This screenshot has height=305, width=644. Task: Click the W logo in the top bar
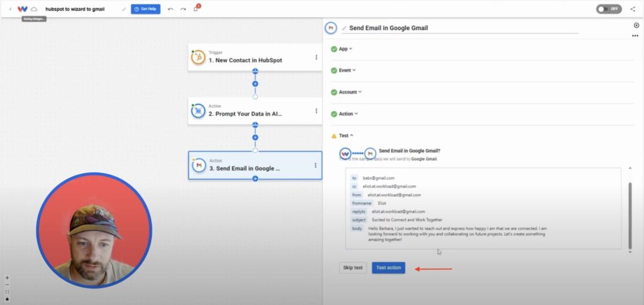click(23, 9)
